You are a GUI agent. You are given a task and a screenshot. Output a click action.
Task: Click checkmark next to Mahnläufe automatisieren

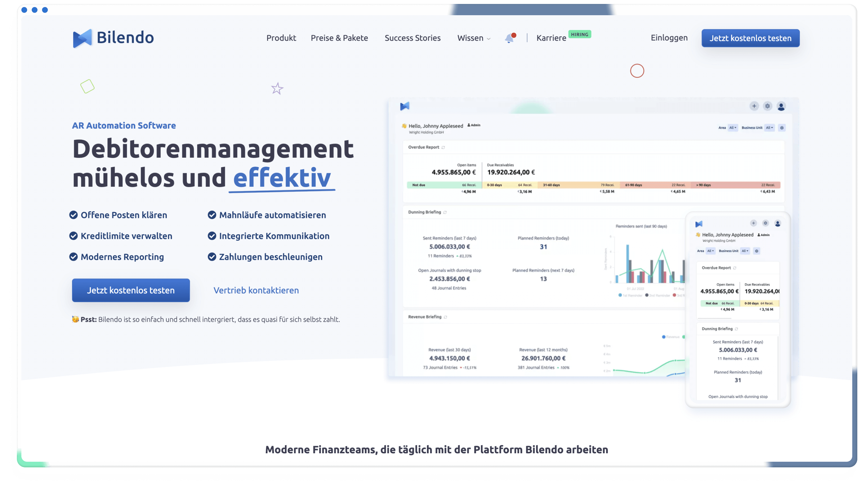[212, 215]
